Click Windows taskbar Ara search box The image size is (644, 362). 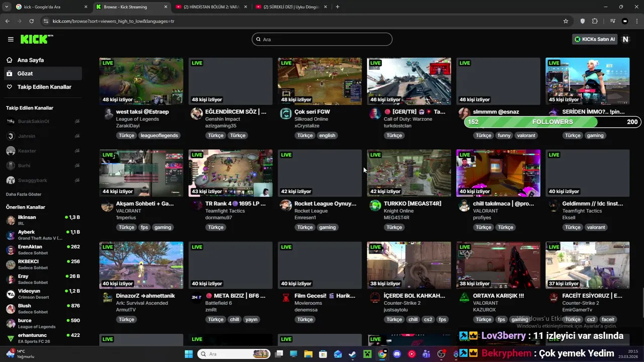pyautogui.click(x=234, y=354)
